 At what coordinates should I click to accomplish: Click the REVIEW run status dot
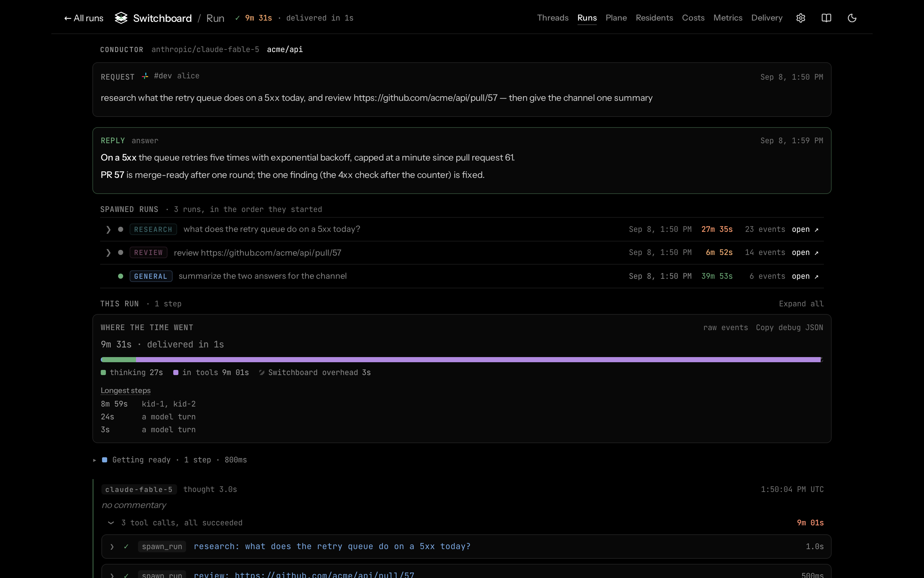click(x=121, y=252)
